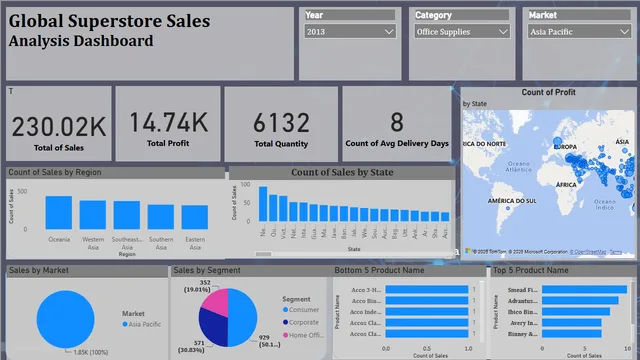Screen dimensions: 640x360
Task: Open the Terms link on map
Action: [616, 252]
